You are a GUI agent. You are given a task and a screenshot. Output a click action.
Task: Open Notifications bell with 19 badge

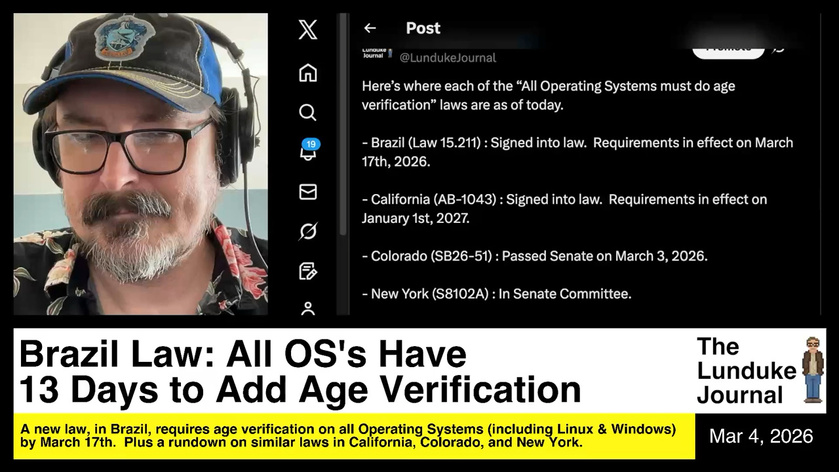[308, 151]
